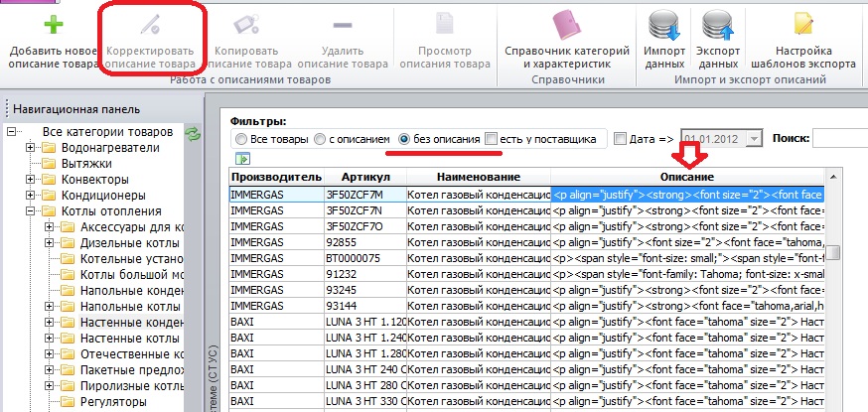Select the 'Все товары' radio button
Viewport: 868px width, 412px height.
tap(240, 139)
